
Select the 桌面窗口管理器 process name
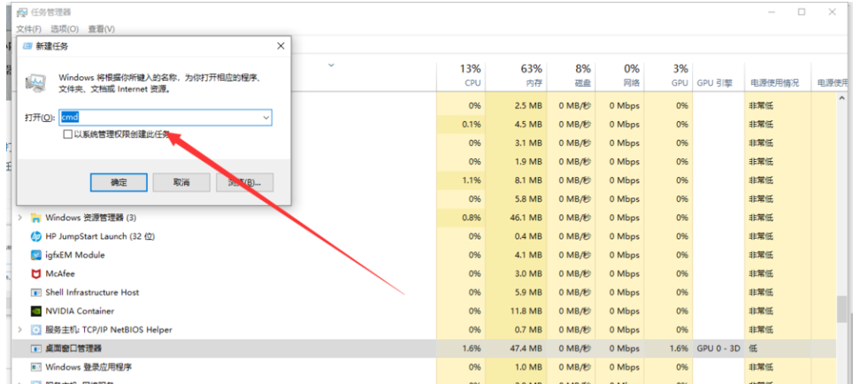[x=73, y=349]
